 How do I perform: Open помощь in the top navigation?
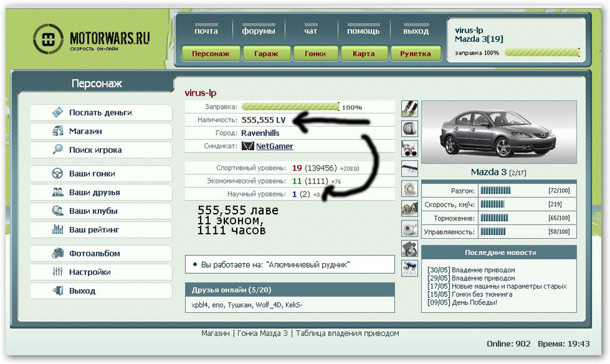click(x=363, y=31)
